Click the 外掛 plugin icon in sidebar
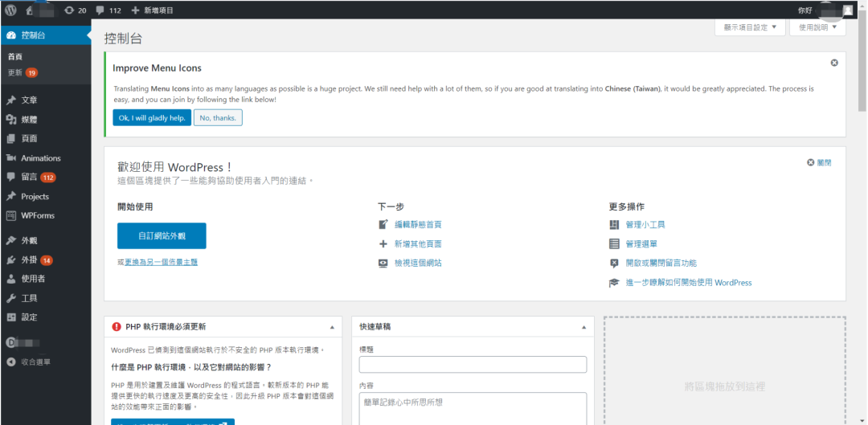 [11, 260]
